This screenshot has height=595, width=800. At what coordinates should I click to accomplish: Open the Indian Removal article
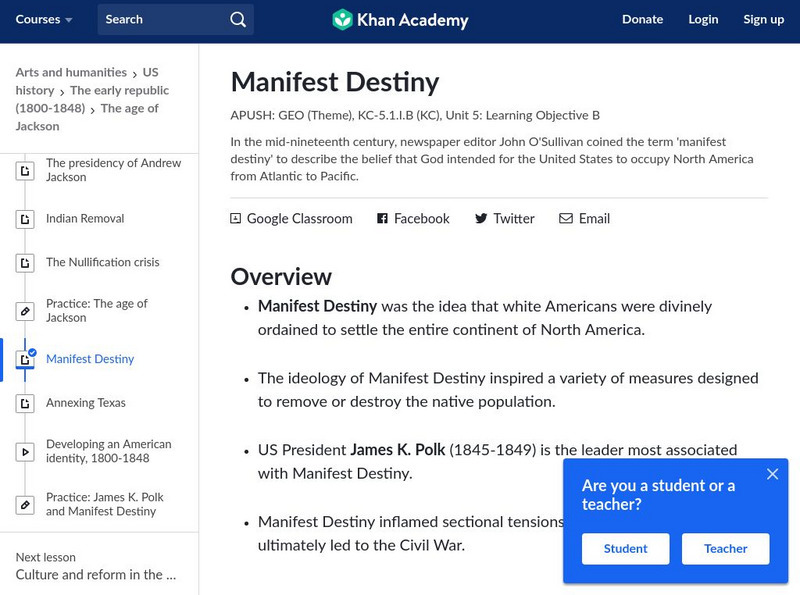85,218
